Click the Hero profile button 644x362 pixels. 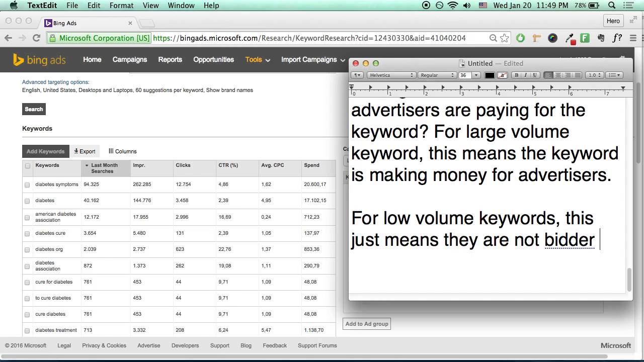click(x=613, y=21)
